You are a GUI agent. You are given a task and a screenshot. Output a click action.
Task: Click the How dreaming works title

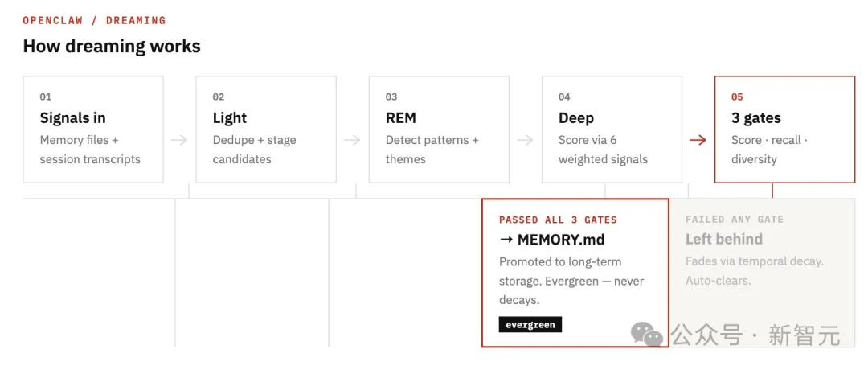(112, 46)
